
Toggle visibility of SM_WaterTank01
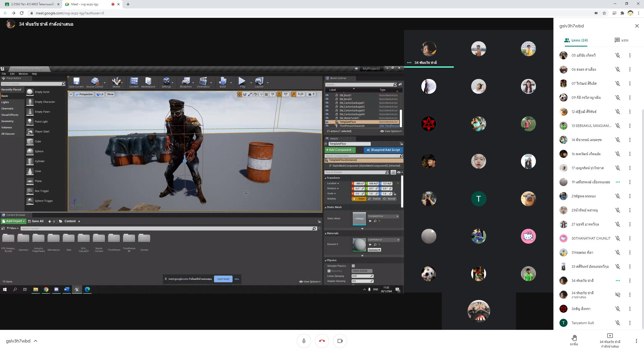(x=327, y=118)
